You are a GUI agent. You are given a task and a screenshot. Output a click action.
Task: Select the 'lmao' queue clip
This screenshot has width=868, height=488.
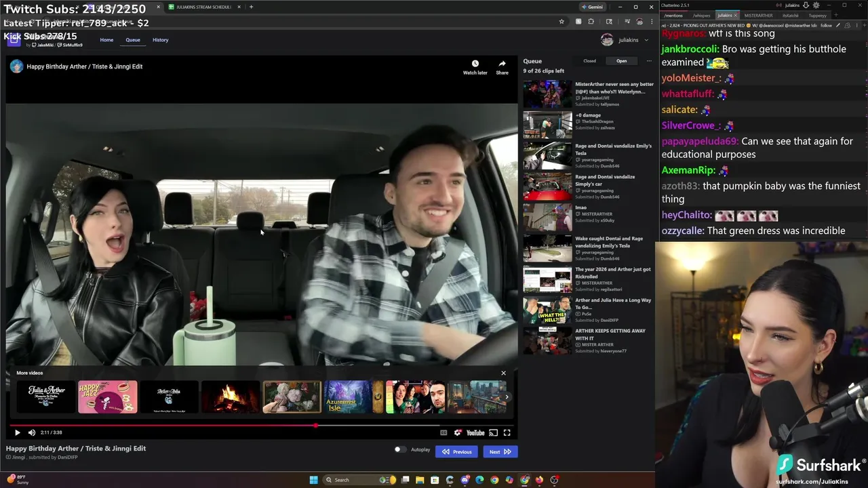click(x=588, y=218)
